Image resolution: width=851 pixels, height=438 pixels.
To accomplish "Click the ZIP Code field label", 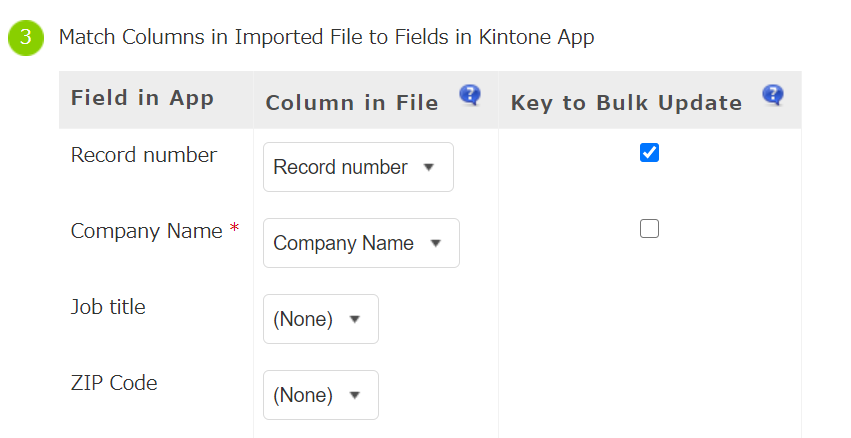I will [x=113, y=383].
